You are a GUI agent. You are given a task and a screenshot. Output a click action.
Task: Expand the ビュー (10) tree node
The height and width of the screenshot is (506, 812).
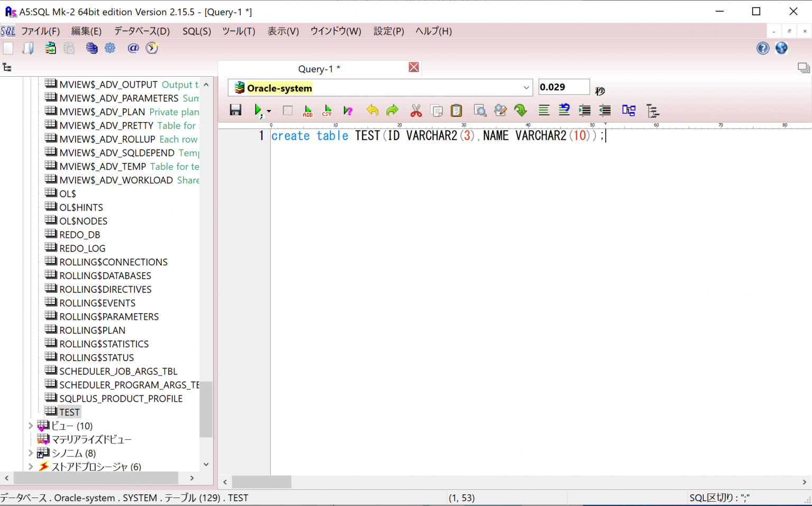tap(31, 426)
